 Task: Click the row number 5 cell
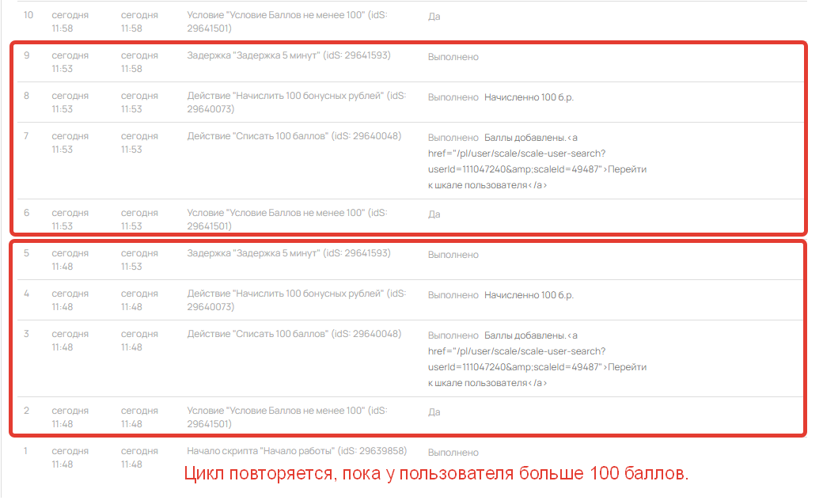point(26,253)
